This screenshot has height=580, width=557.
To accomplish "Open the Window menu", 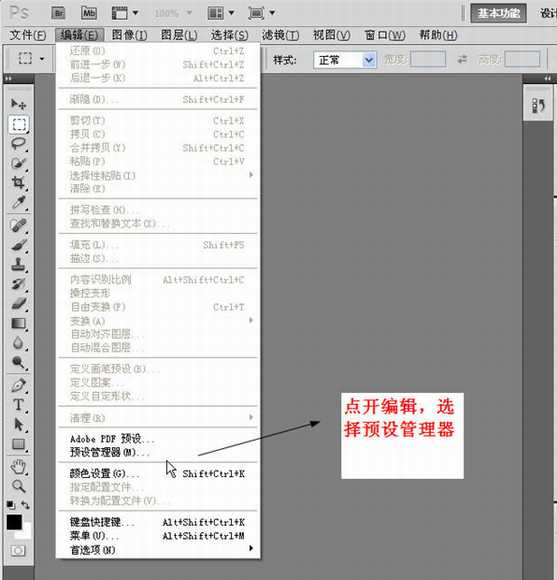I will click(x=385, y=35).
